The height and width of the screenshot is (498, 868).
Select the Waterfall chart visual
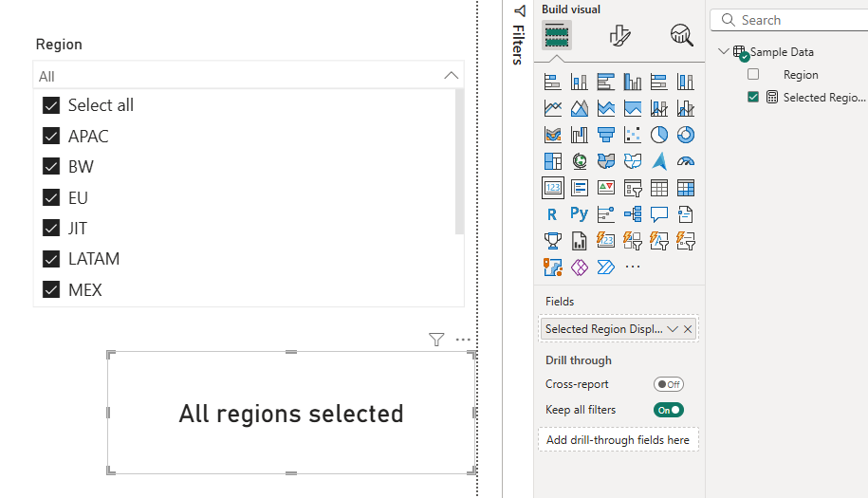pos(579,135)
